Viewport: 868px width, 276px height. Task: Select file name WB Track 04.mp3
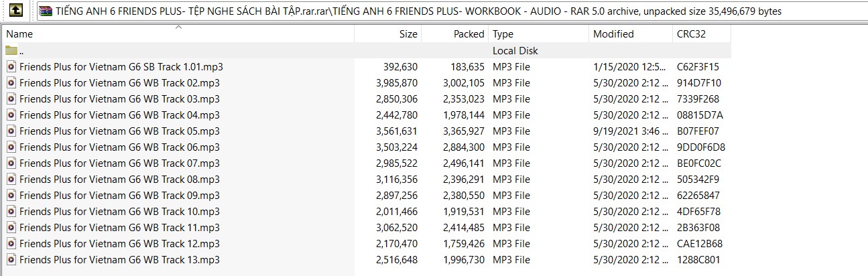(119, 115)
